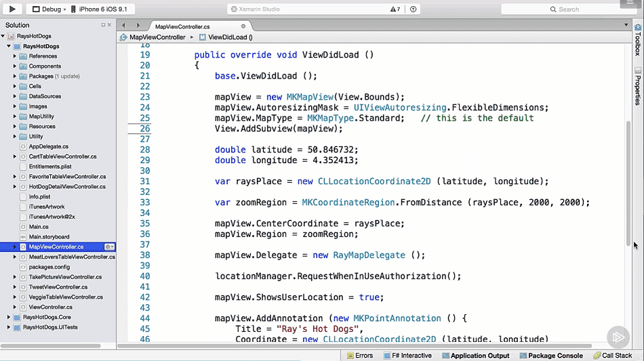Select TakePictureViewController.cs file

65,277
